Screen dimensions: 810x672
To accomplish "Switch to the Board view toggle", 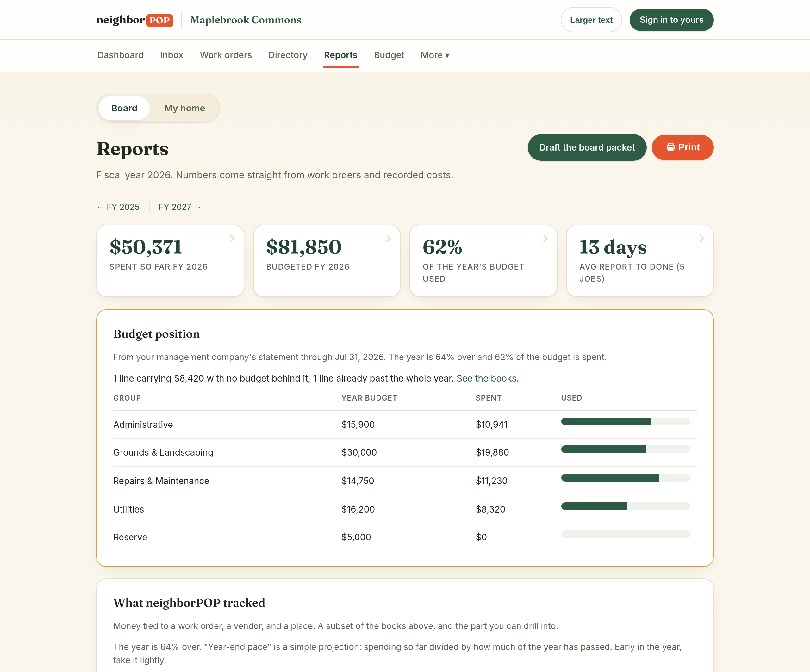I will click(x=124, y=108).
